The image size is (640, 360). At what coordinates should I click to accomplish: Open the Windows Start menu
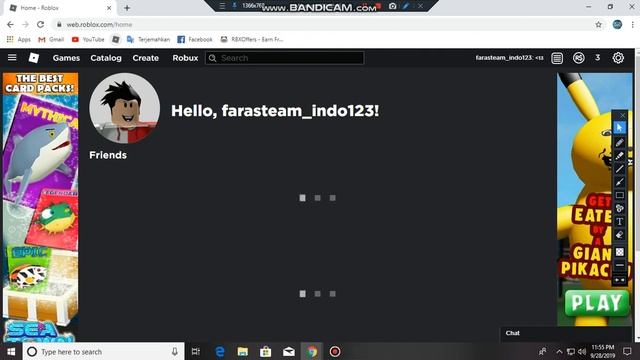11,351
